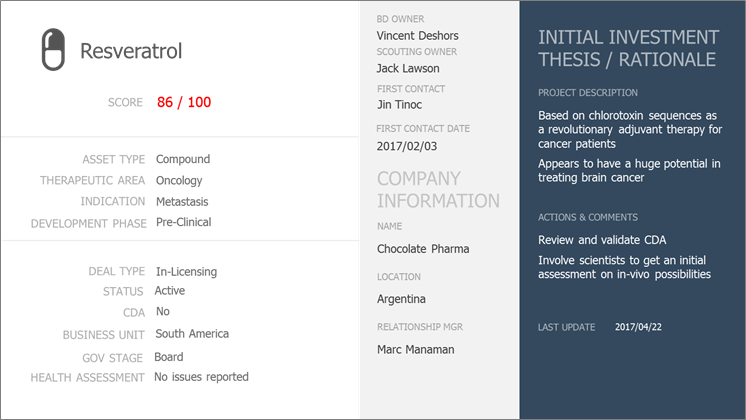Select the In-Licensing deal type value

coord(186,272)
